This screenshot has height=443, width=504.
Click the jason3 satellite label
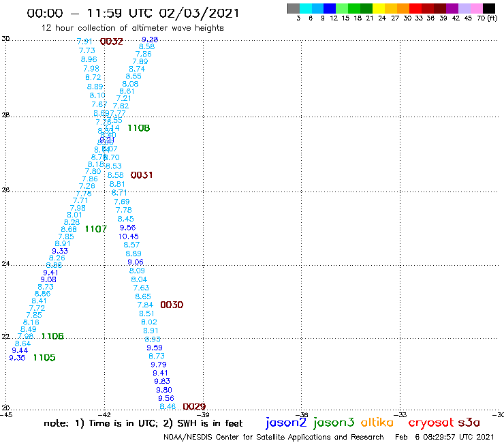point(334,423)
